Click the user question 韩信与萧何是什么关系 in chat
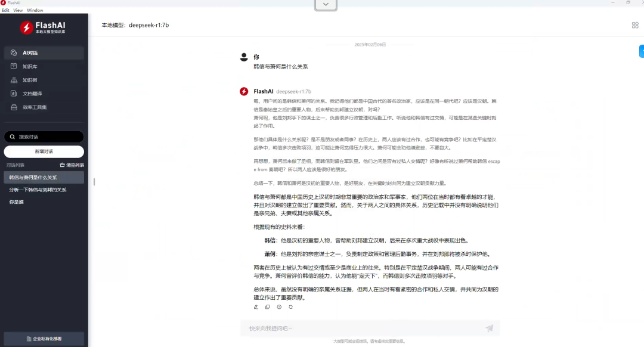The height and width of the screenshot is (347, 644). (280, 67)
